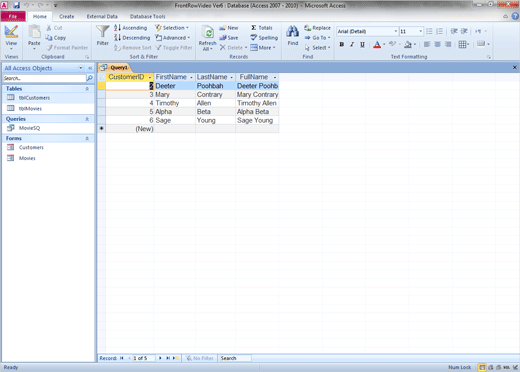Switch to the Create tab

pyautogui.click(x=67, y=16)
